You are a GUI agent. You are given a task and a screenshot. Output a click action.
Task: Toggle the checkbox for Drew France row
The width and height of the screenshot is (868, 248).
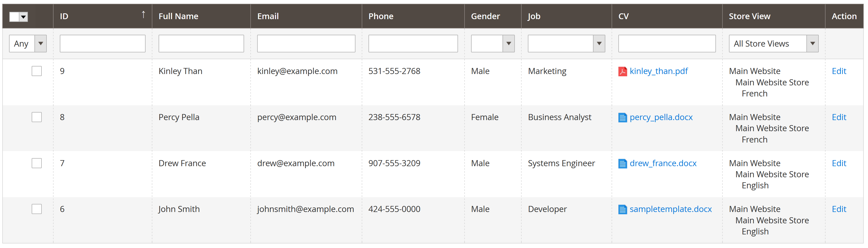pos(37,163)
